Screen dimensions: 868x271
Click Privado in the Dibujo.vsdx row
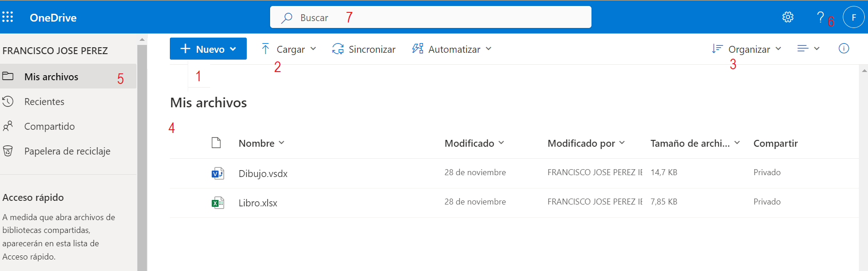click(767, 172)
